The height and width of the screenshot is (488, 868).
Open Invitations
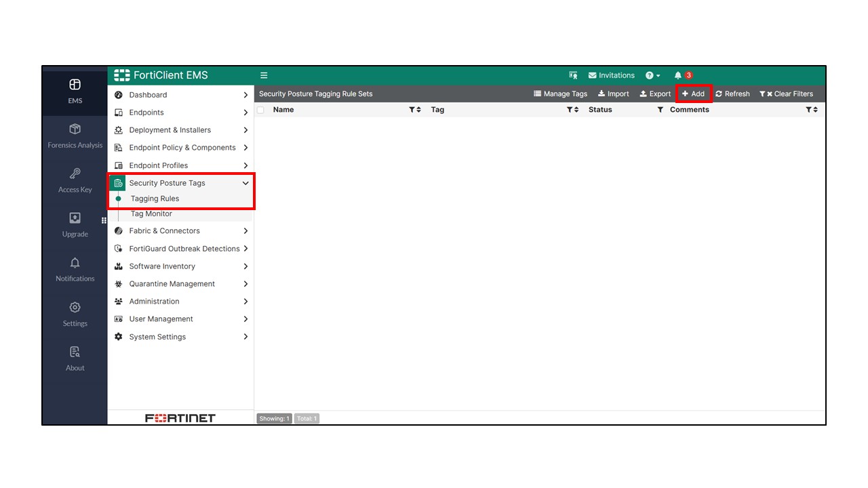612,75
